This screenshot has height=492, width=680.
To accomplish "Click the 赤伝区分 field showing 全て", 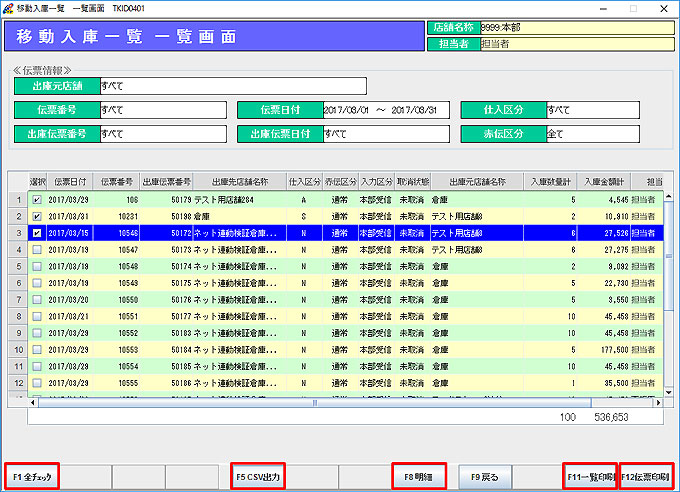I will click(x=591, y=133).
